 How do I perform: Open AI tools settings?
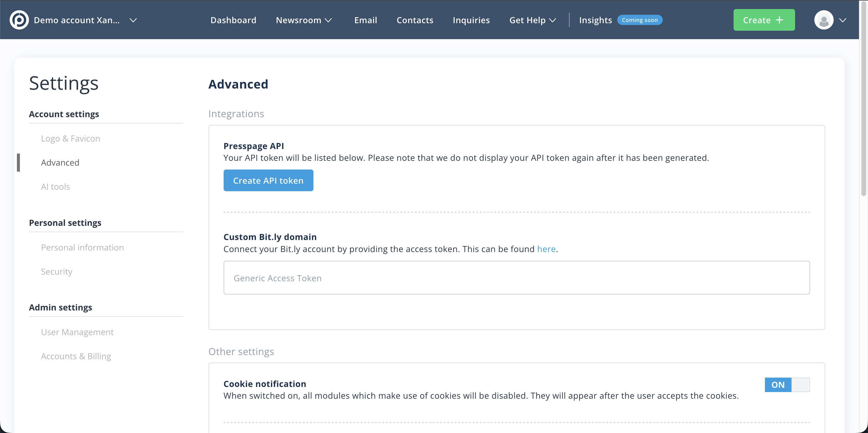point(55,186)
